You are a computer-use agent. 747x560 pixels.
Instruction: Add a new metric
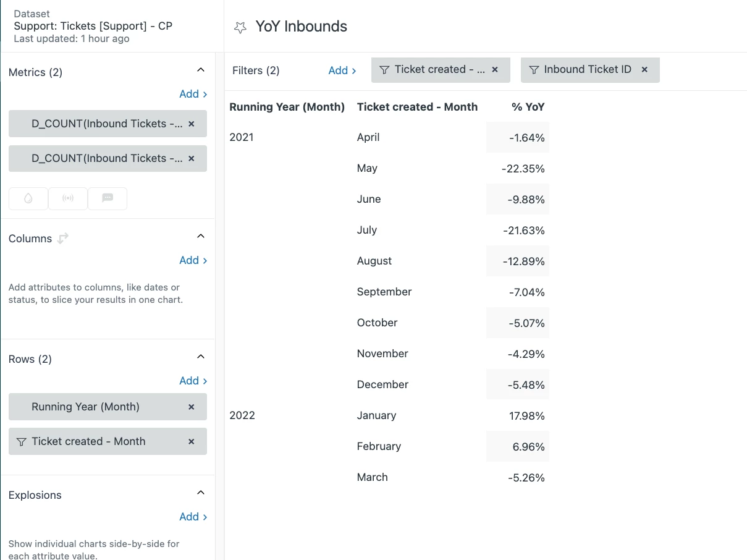193,94
